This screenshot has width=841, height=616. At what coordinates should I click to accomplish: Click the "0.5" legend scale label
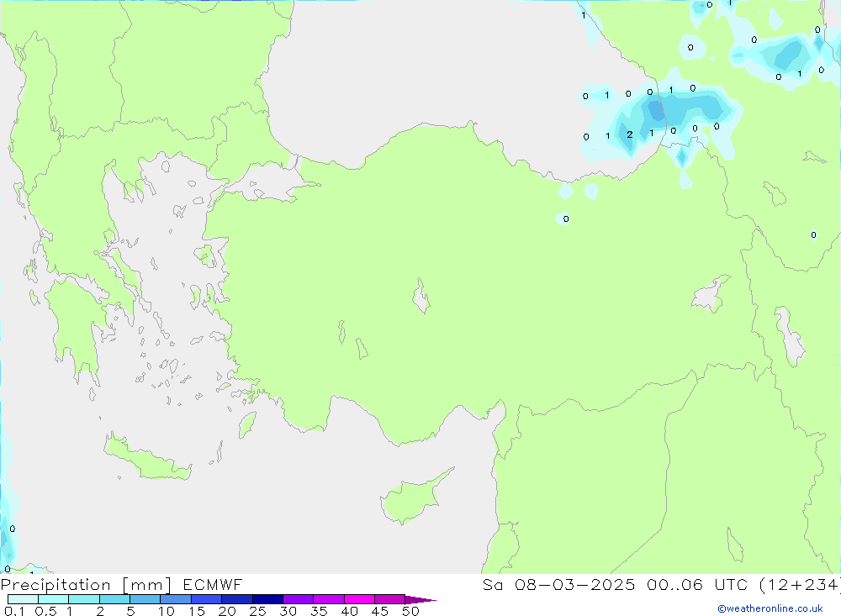(45, 611)
